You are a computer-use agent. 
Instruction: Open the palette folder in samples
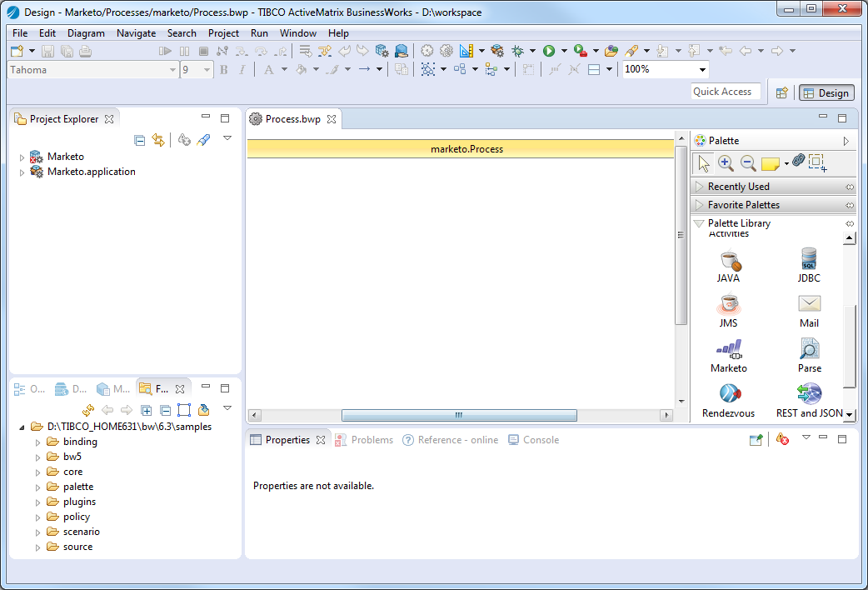[78, 487]
